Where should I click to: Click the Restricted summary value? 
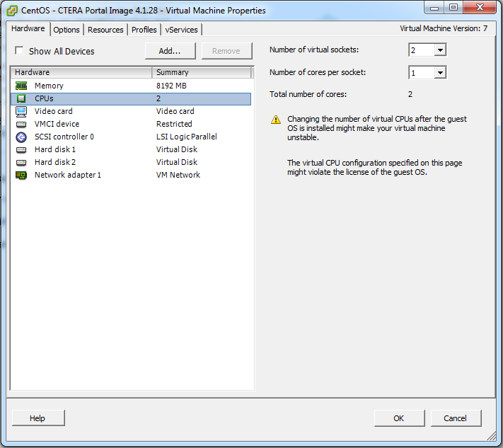click(x=174, y=124)
